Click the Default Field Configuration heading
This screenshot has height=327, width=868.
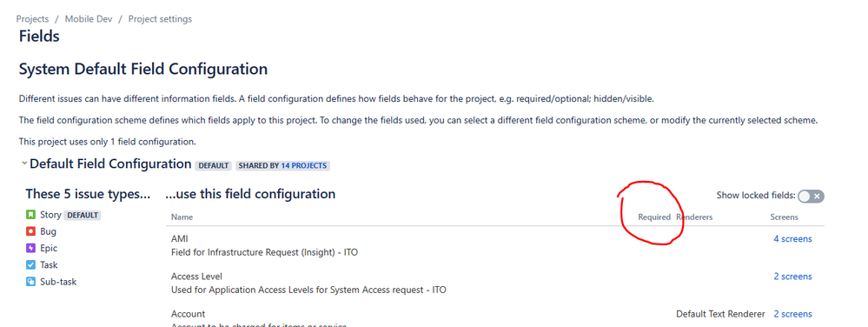tap(110, 164)
